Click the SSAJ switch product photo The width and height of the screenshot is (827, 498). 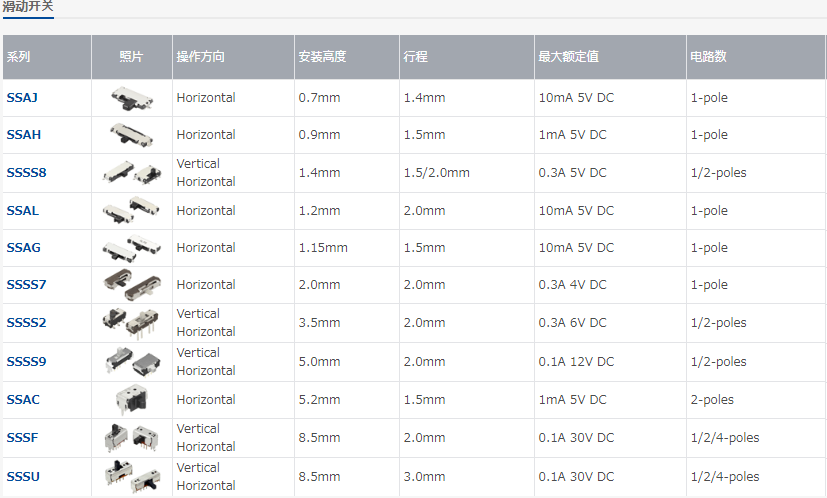point(130,98)
